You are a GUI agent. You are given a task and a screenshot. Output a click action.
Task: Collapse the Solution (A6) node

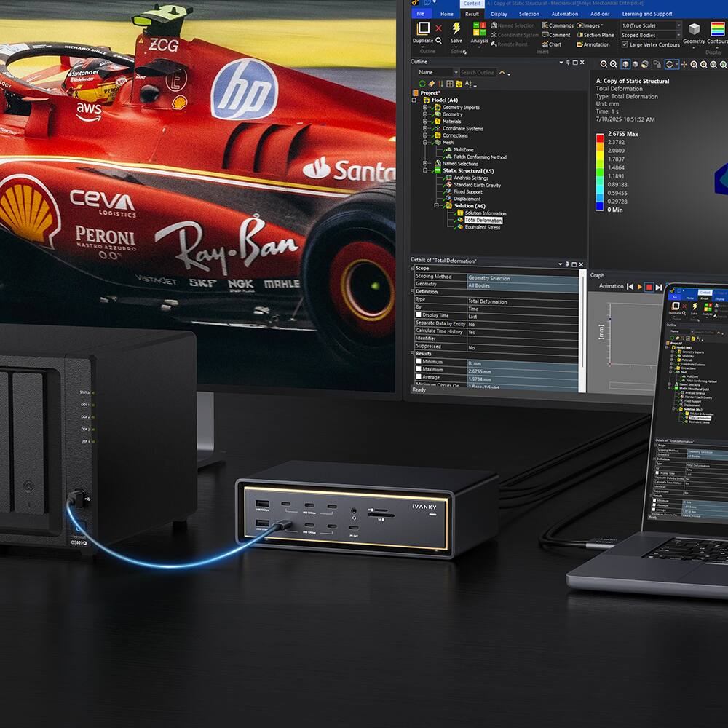(x=436, y=206)
